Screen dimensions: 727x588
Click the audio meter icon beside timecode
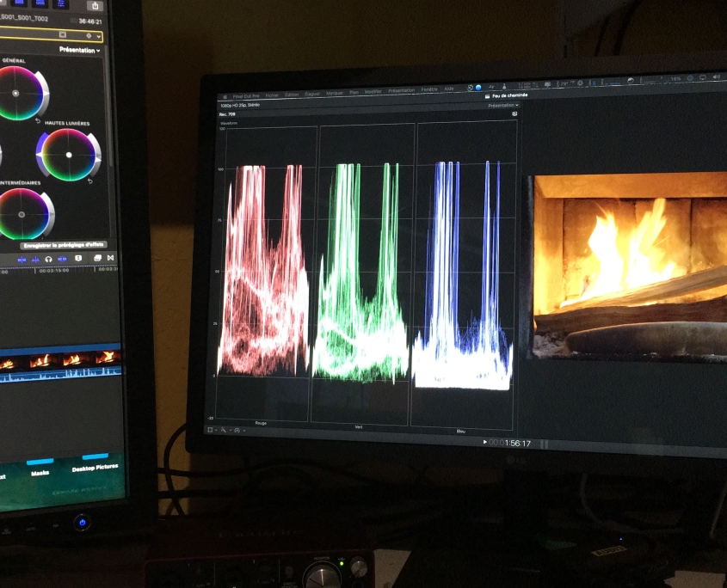[x=545, y=444]
